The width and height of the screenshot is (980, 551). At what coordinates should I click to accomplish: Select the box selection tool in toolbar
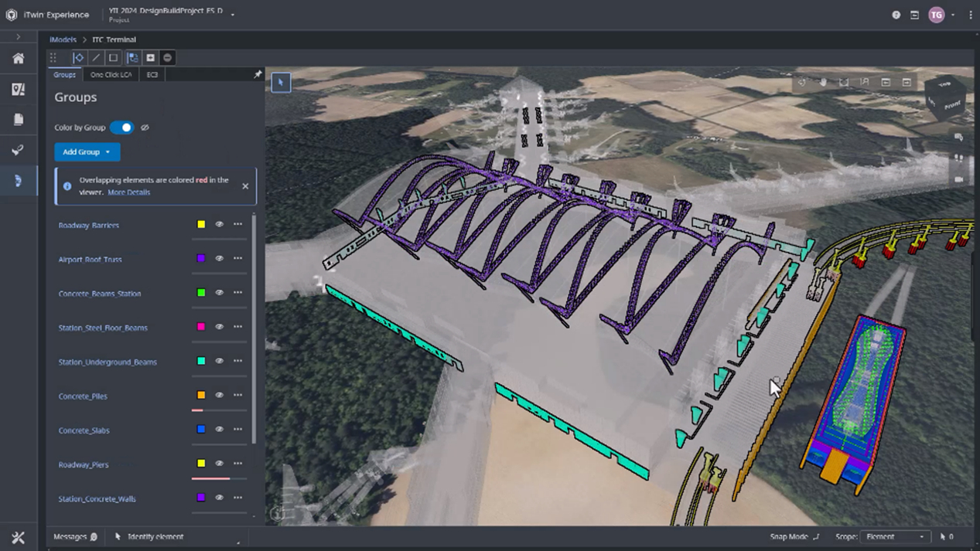coord(113,58)
